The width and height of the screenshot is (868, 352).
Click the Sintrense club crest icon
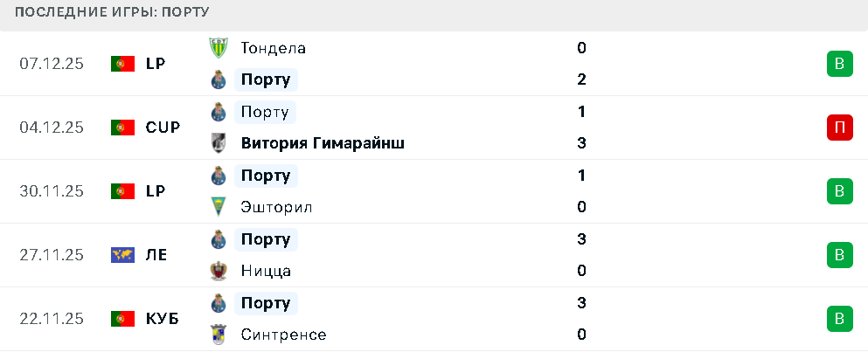[219, 335]
